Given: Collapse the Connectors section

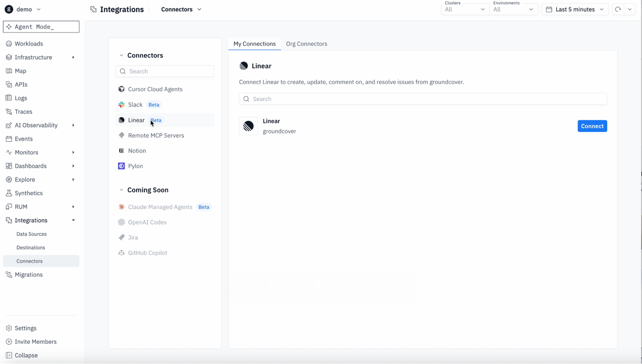Looking at the screenshot, I should pos(122,55).
